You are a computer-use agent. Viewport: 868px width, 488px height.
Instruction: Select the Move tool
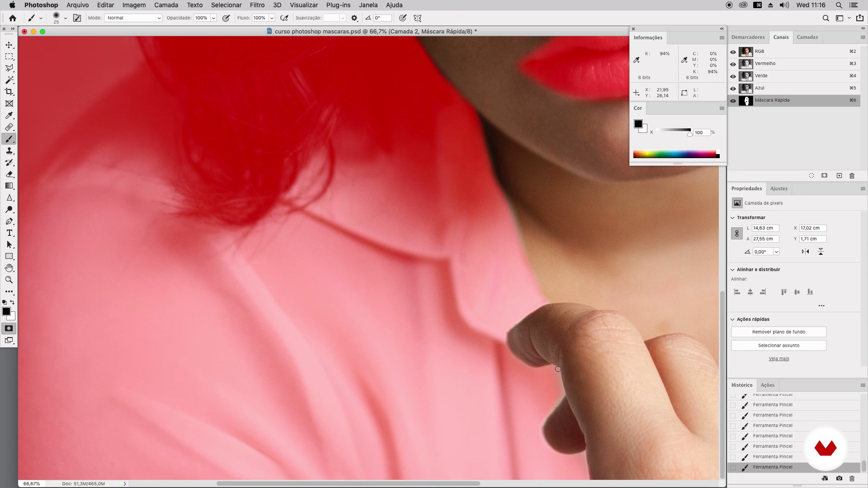click(9, 45)
